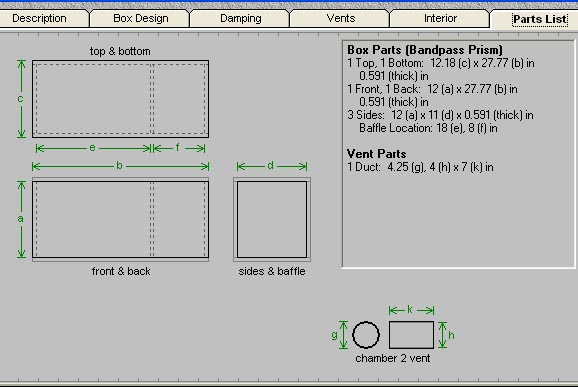Click the 'Baffle Location: 18 (e), 8 (f)' line

(x=428, y=128)
